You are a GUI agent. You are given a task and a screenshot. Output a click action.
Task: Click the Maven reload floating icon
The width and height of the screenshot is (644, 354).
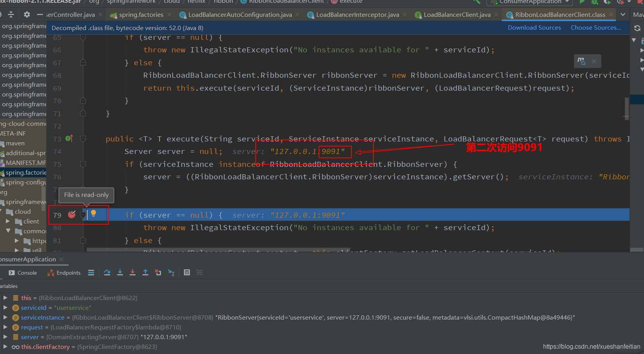[581, 61]
